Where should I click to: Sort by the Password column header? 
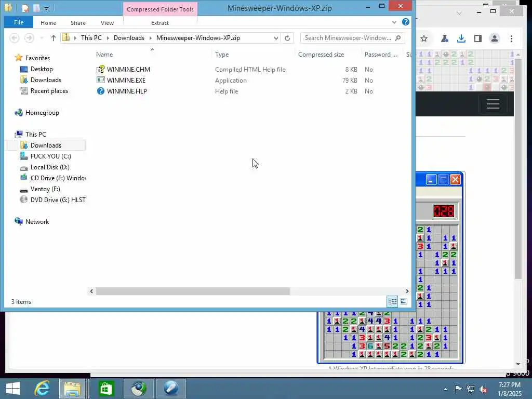pyautogui.click(x=381, y=54)
